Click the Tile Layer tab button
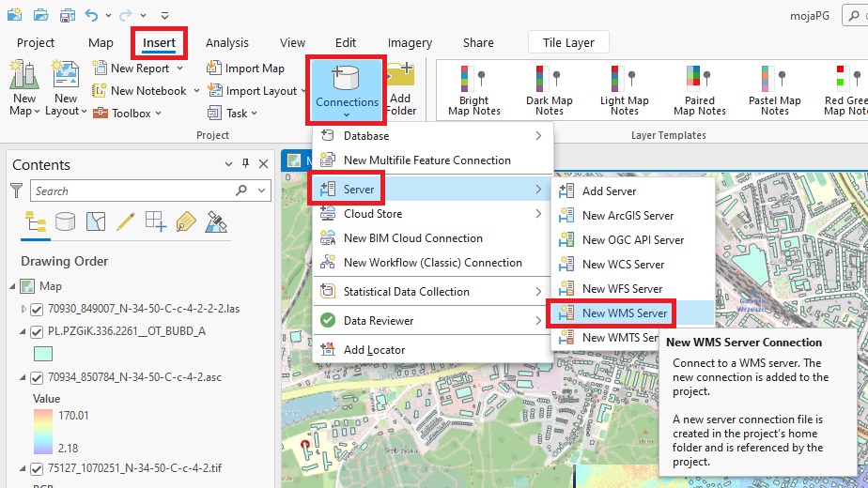This screenshot has height=488, width=868. (568, 43)
